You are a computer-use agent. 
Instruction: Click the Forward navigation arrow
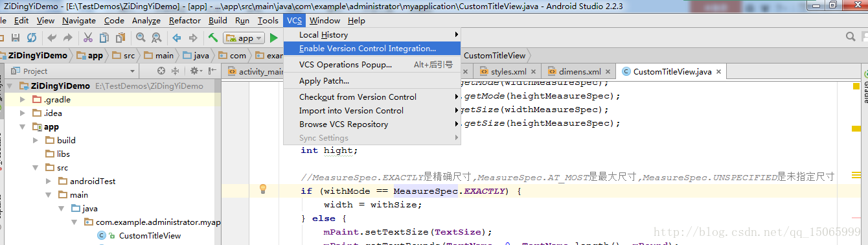pos(192,38)
